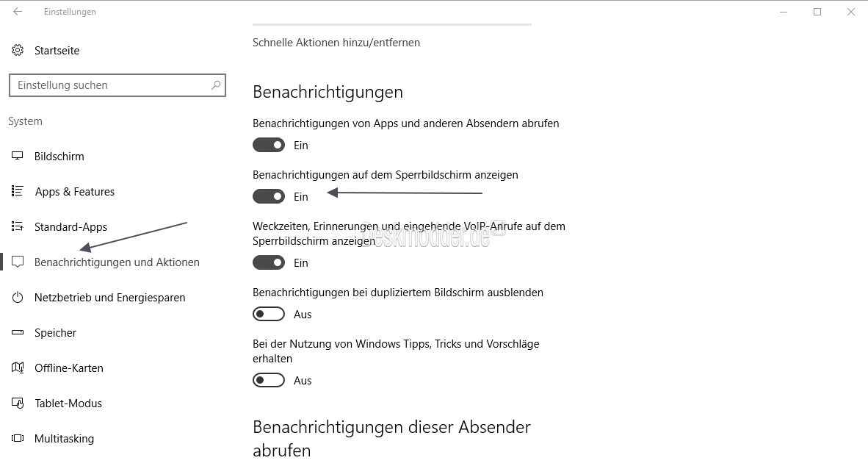
Task: Click the Multitasking icon
Action: 18,438
